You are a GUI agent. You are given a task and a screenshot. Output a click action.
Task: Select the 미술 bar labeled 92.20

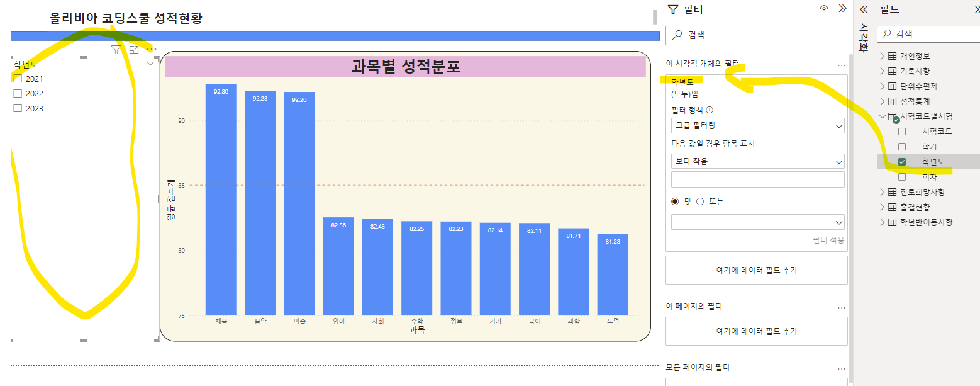299,204
